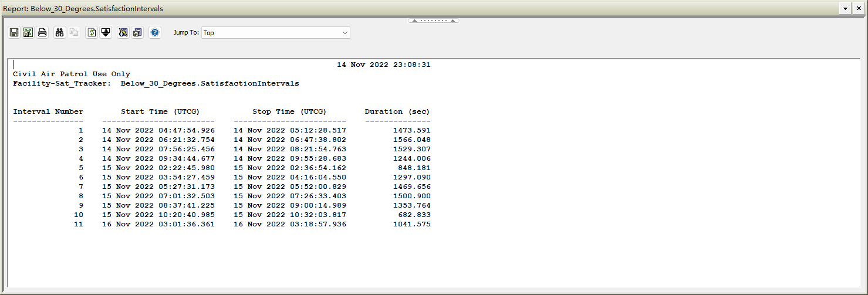
Task: Print the satisfaction intervals report
Action: (42, 33)
